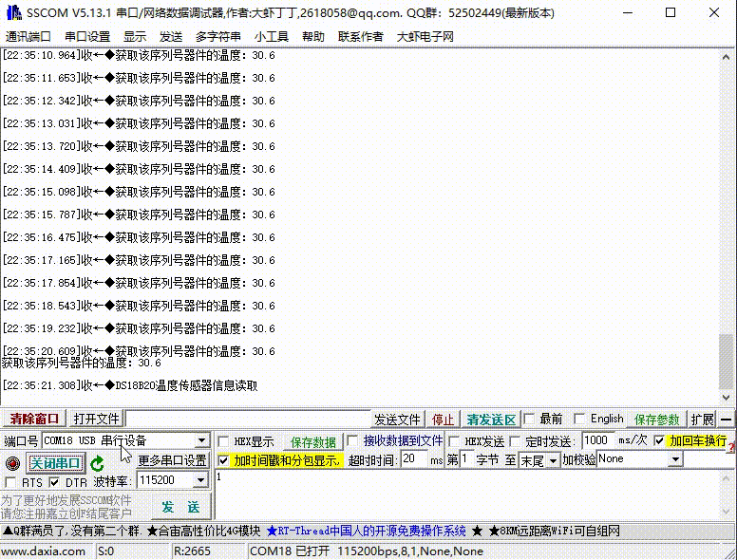Click the 发送文件 button
Viewport: 737px width, 560px height.
(x=397, y=420)
